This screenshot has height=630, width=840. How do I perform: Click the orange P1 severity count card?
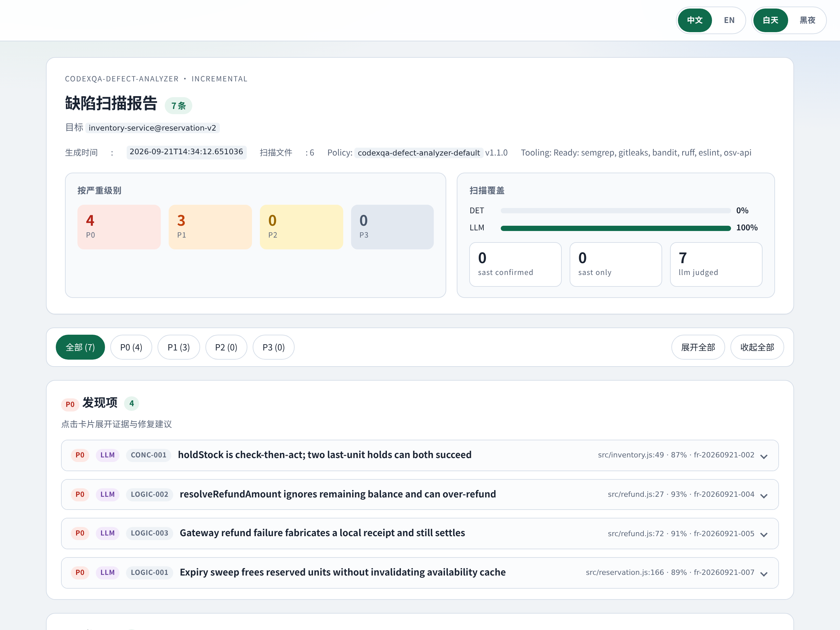point(210,227)
